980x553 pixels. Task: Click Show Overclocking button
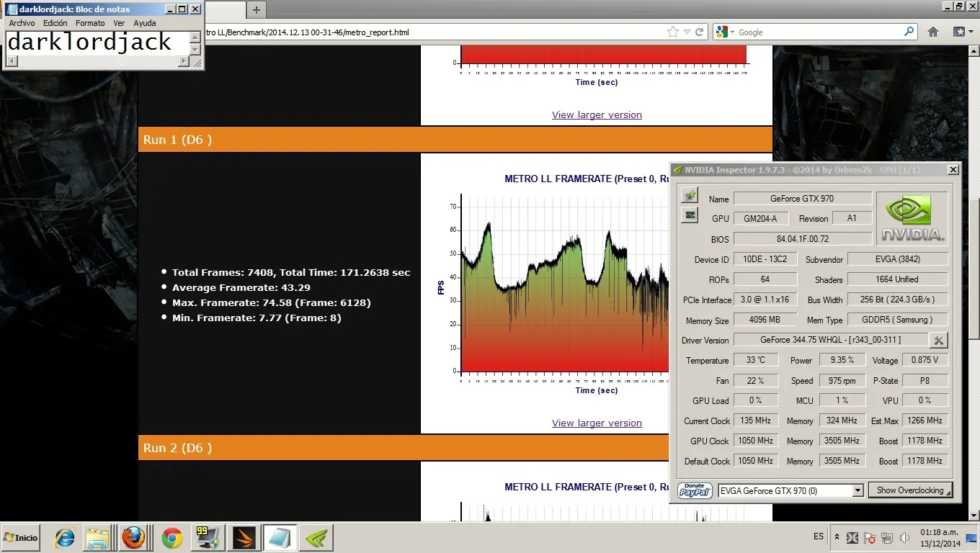coord(910,490)
